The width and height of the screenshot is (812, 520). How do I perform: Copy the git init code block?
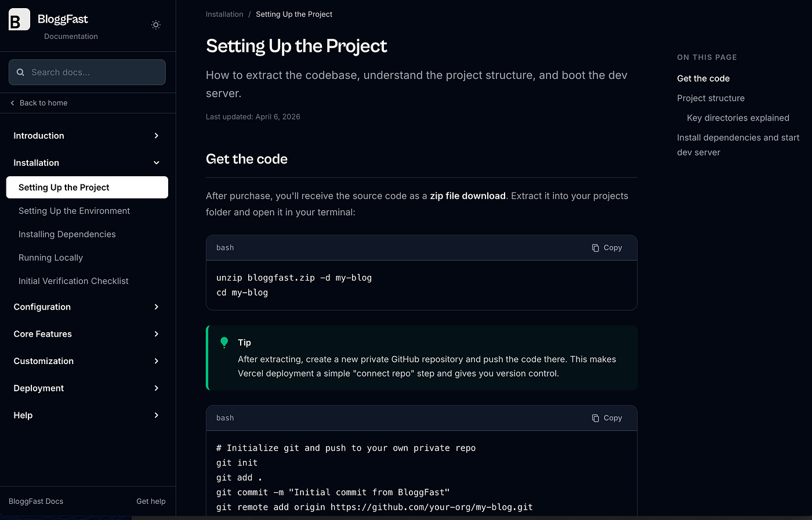pyautogui.click(x=607, y=418)
